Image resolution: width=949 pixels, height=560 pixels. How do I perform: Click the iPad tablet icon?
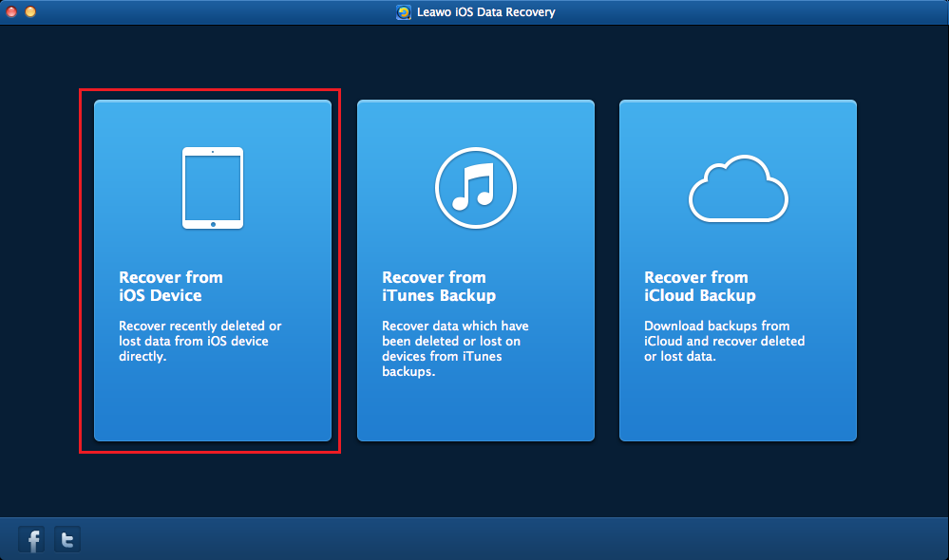click(213, 188)
